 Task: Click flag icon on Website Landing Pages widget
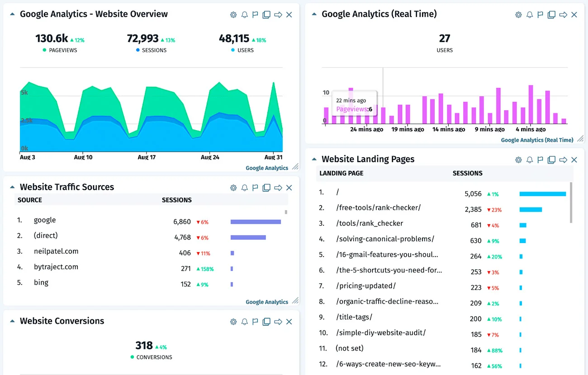point(540,160)
